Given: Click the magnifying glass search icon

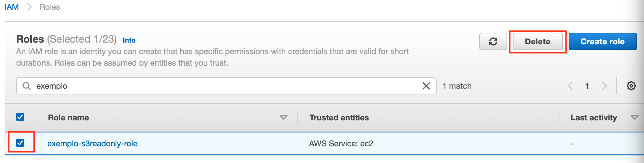Looking at the screenshot, I should point(27,86).
